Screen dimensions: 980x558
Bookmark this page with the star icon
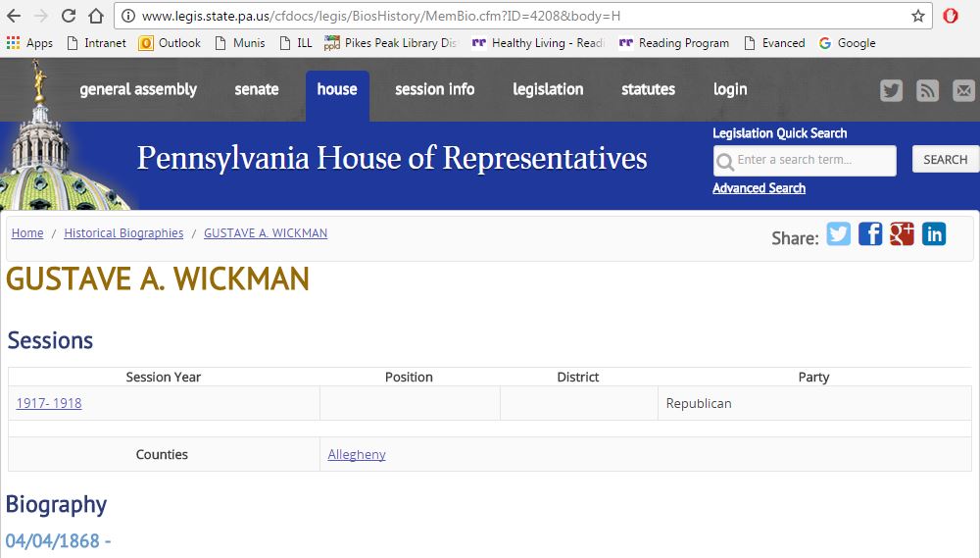click(917, 16)
